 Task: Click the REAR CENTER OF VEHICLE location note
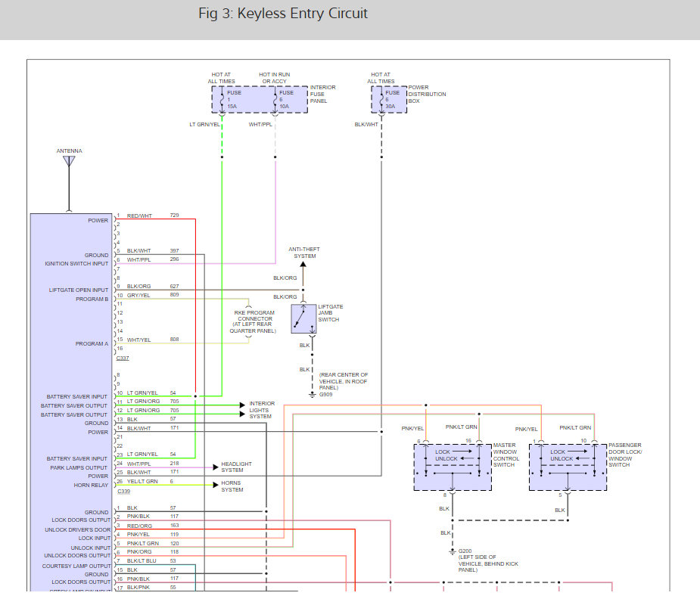click(344, 381)
